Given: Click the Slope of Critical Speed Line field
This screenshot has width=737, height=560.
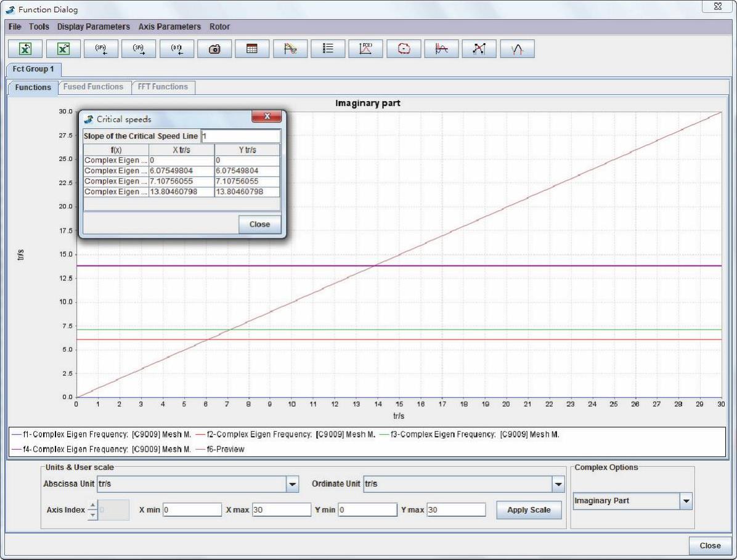Looking at the screenshot, I should [240, 136].
